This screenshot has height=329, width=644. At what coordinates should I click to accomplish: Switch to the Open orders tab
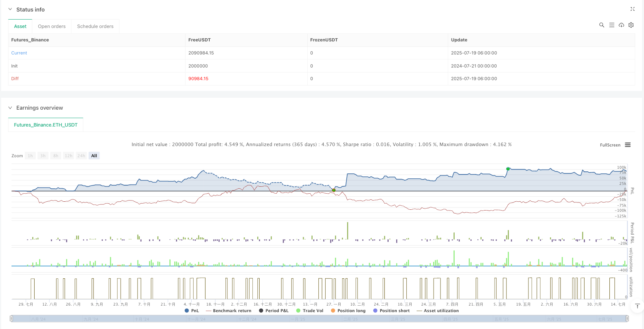coord(52,26)
